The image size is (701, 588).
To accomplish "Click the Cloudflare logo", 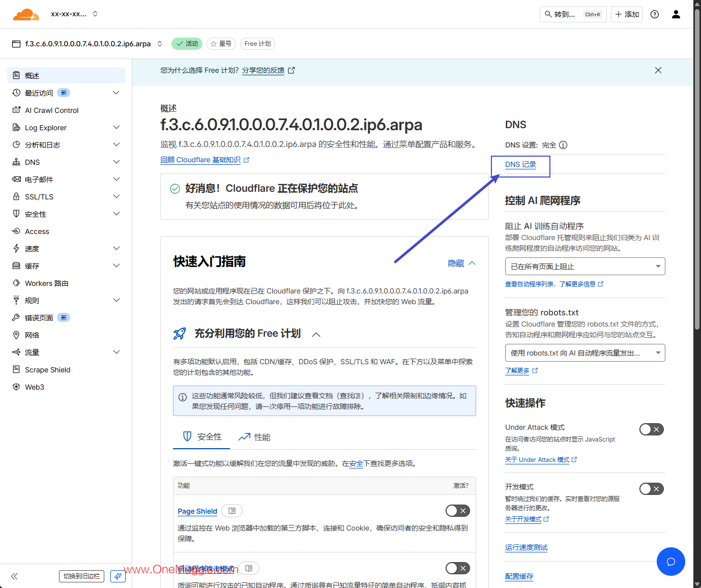I will [26, 14].
